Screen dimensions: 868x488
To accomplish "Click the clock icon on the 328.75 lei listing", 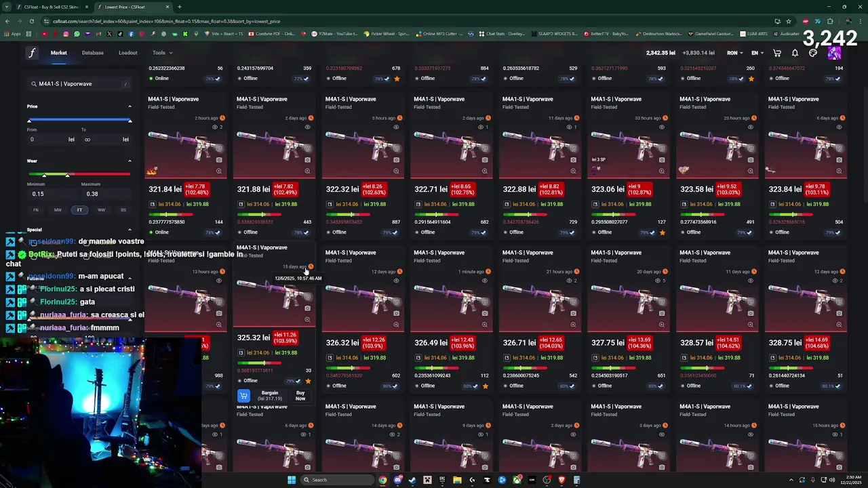I will pyautogui.click(x=843, y=272).
